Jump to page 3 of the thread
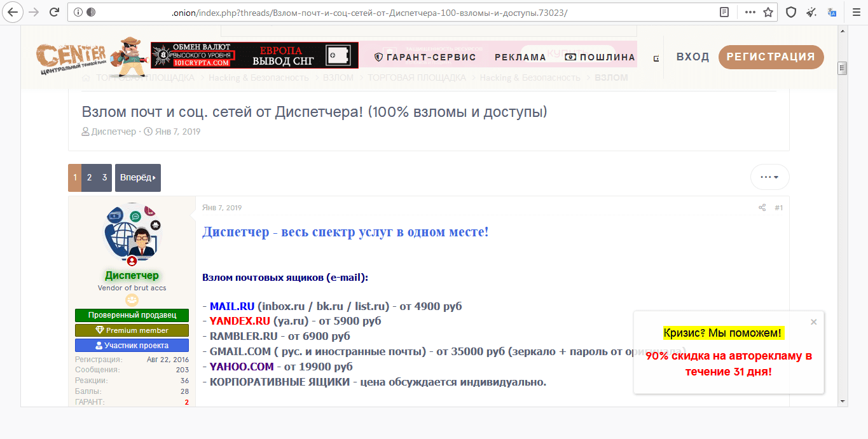This screenshot has height=439, width=868. pos(104,178)
